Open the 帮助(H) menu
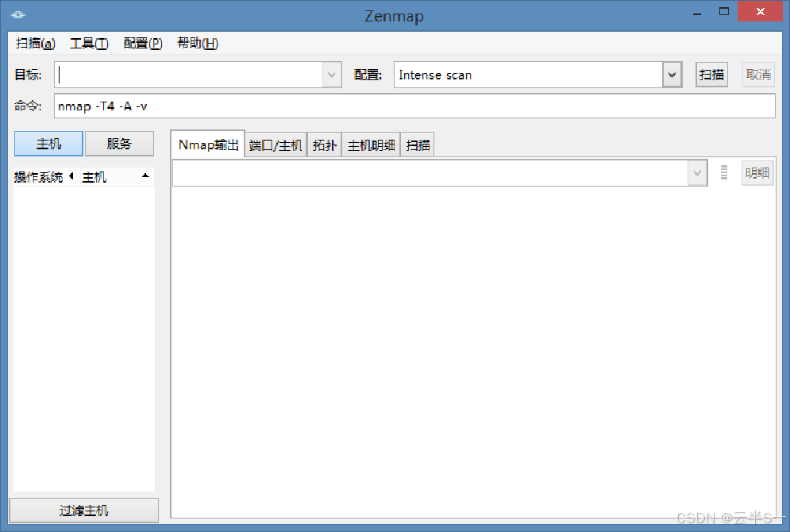The width and height of the screenshot is (790, 532). click(198, 44)
